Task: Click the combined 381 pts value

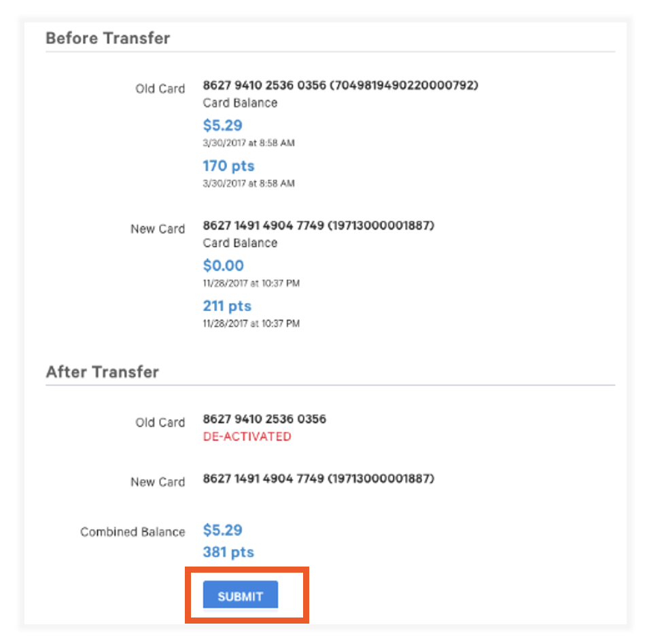Action: tap(228, 552)
